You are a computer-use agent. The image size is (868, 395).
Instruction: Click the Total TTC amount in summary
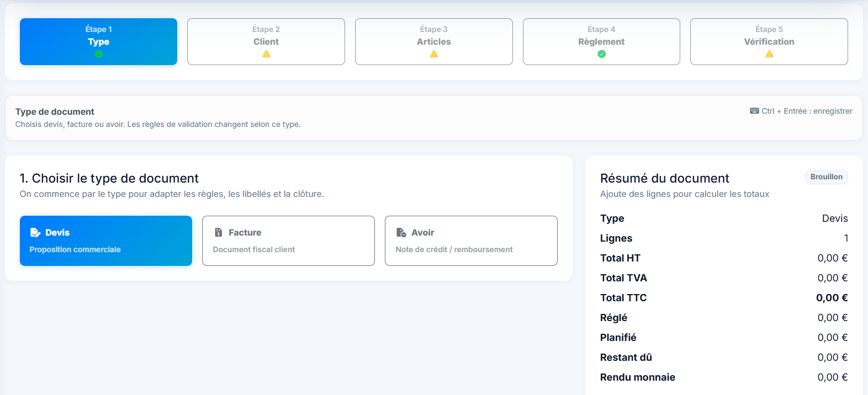point(832,298)
